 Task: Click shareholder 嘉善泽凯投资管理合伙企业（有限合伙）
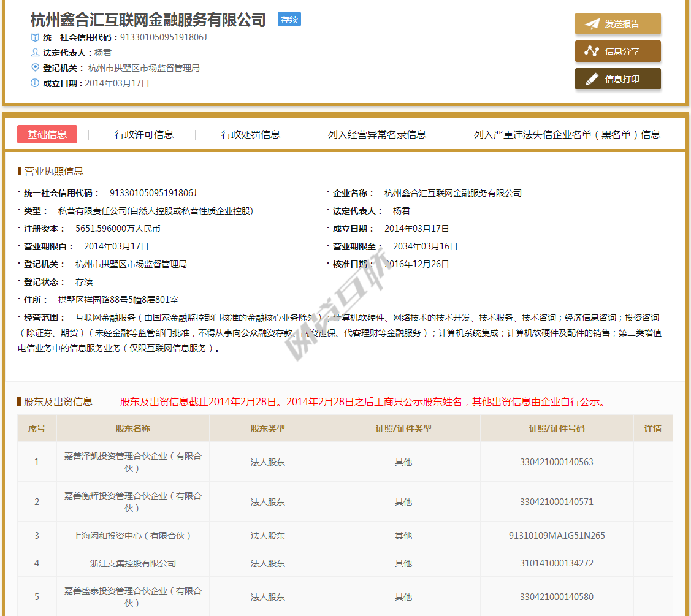(x=133, y=462)
